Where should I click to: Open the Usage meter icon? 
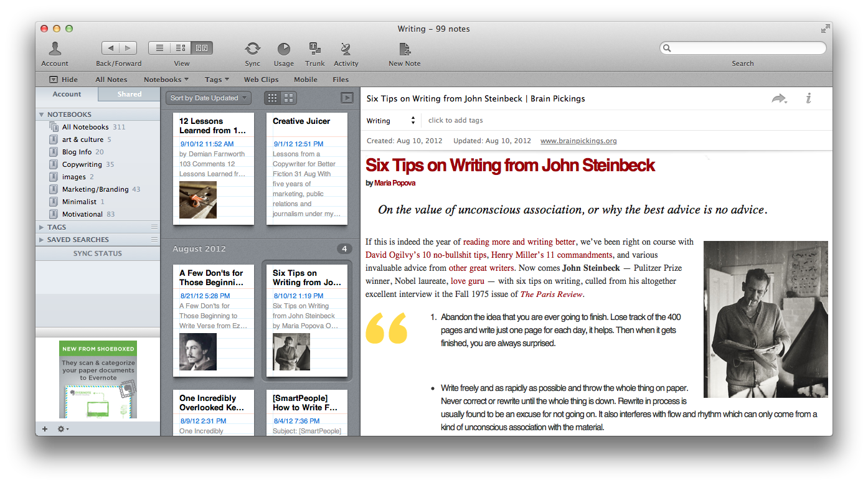pyautogui.click(x=283, y=49)
